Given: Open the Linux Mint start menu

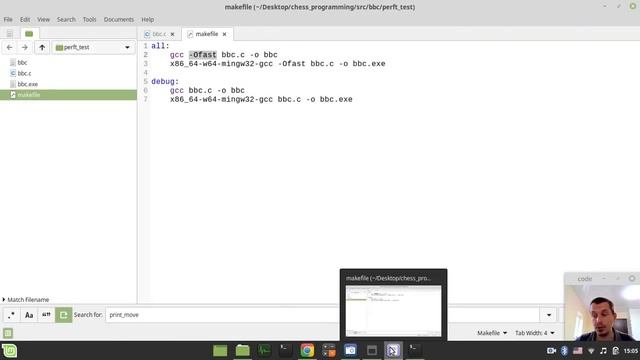Looking at the screenshot, I should click(9, 351).
